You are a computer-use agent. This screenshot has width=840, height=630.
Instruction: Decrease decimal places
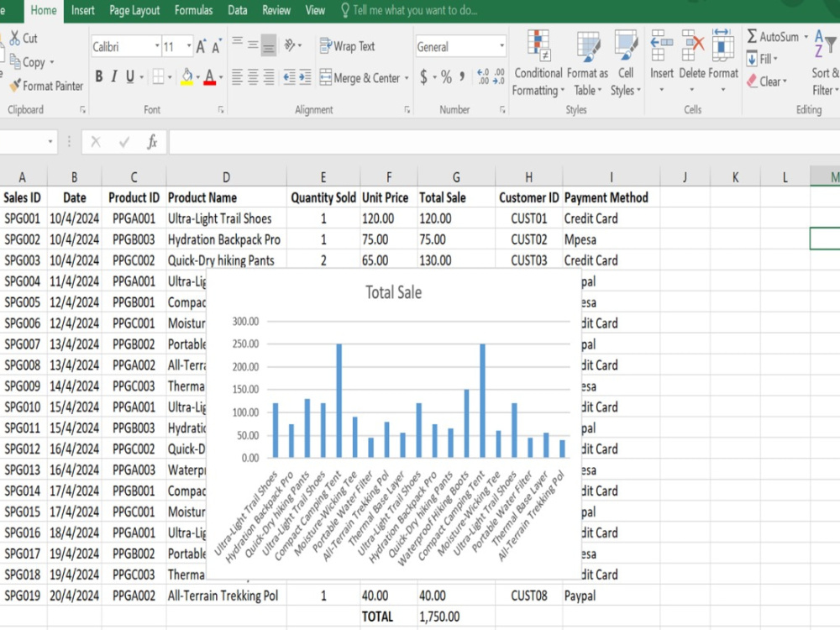coord(499,76)
